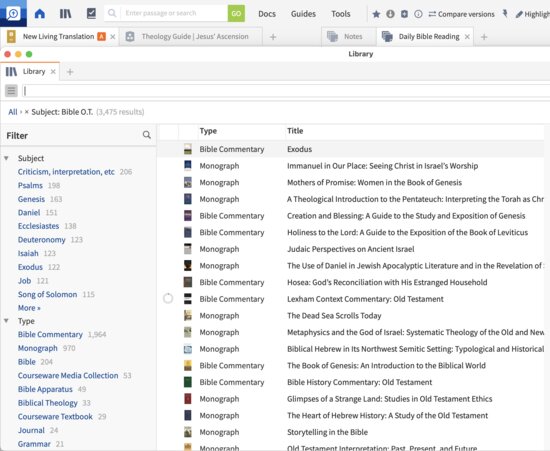Add new tab after Theology Guide
Image resolution: width=550 pixels, height=451 pixels.
pos(273,36)
